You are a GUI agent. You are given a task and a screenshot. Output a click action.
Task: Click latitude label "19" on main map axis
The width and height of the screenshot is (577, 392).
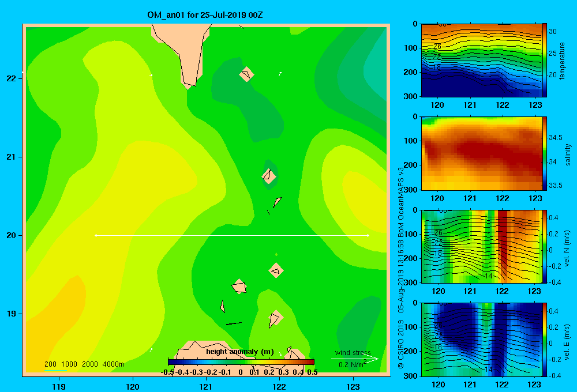pos(11,314)
